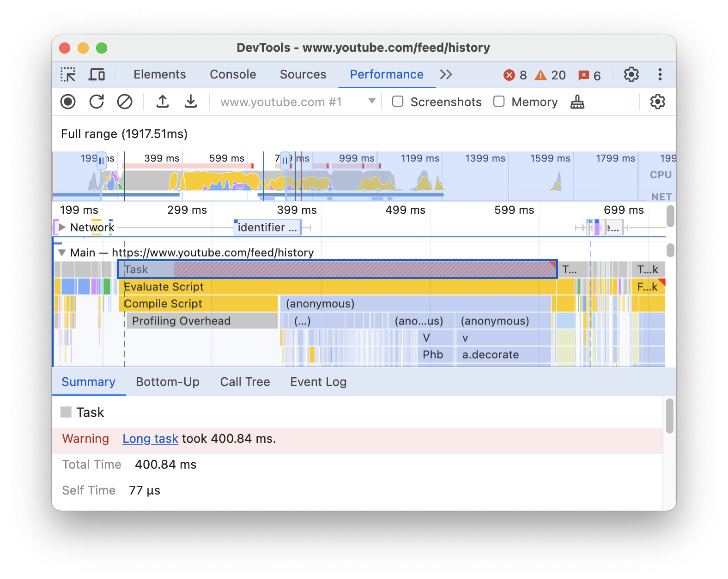Screen dimensions: 728x579
Task: Select the Evaluate Script bar in flame chart
Action: click(323, 287)
